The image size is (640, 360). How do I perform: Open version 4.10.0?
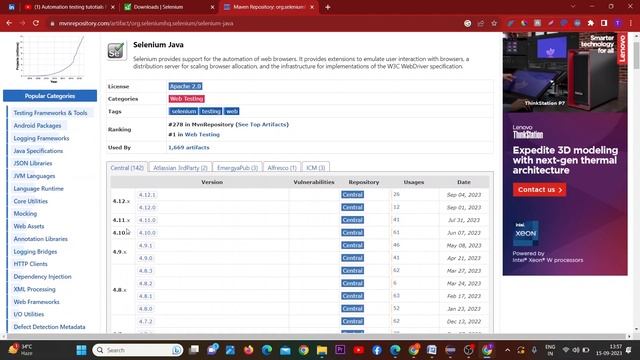coord(147,233)
